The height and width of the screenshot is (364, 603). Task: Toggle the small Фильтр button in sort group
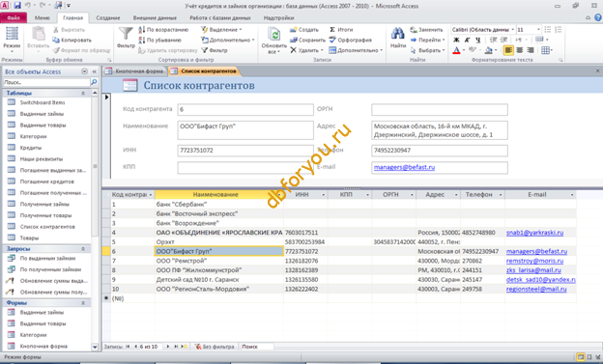pos(215,50)
